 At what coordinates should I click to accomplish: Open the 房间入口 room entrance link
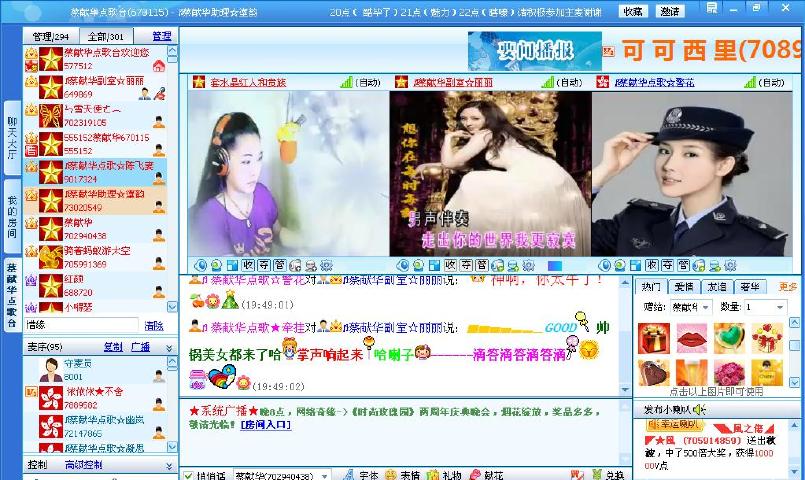click(x=265, y=424)
